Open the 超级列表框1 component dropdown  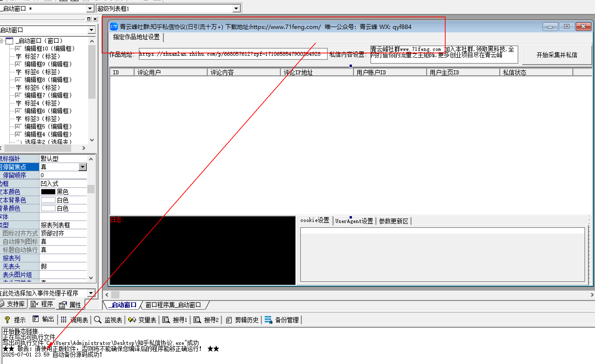[236, 9]
